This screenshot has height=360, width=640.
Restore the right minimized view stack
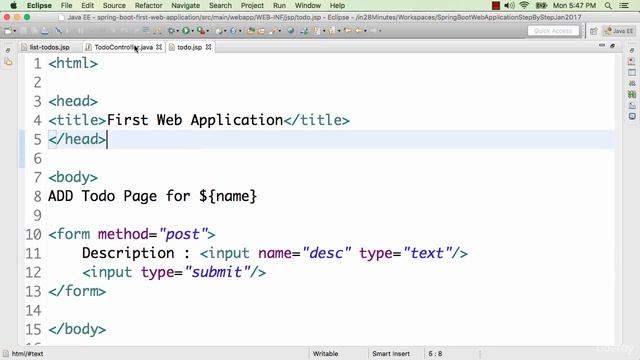[632, 51]
